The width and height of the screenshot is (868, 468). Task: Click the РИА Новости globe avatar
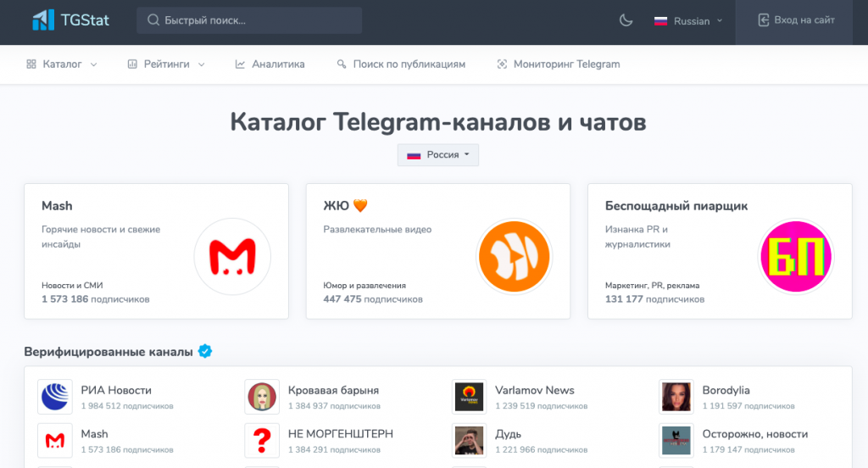tap(55, 397)
